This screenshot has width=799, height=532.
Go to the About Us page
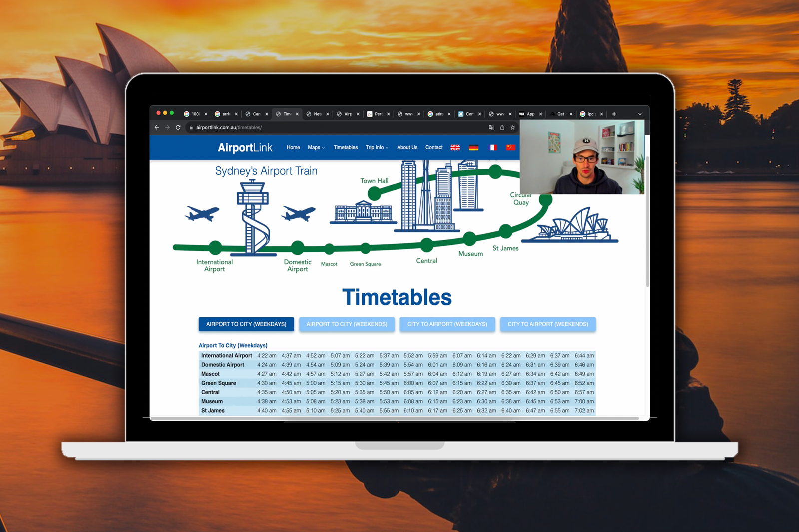[407, 147]
